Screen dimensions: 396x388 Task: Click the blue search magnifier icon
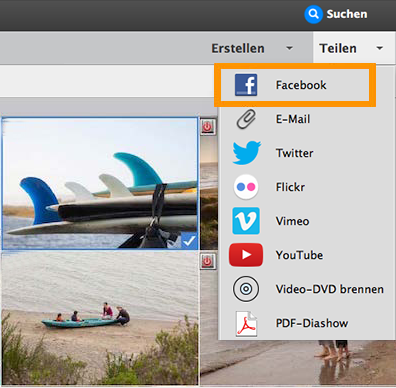pyautogui.click(x=313, y=14)
